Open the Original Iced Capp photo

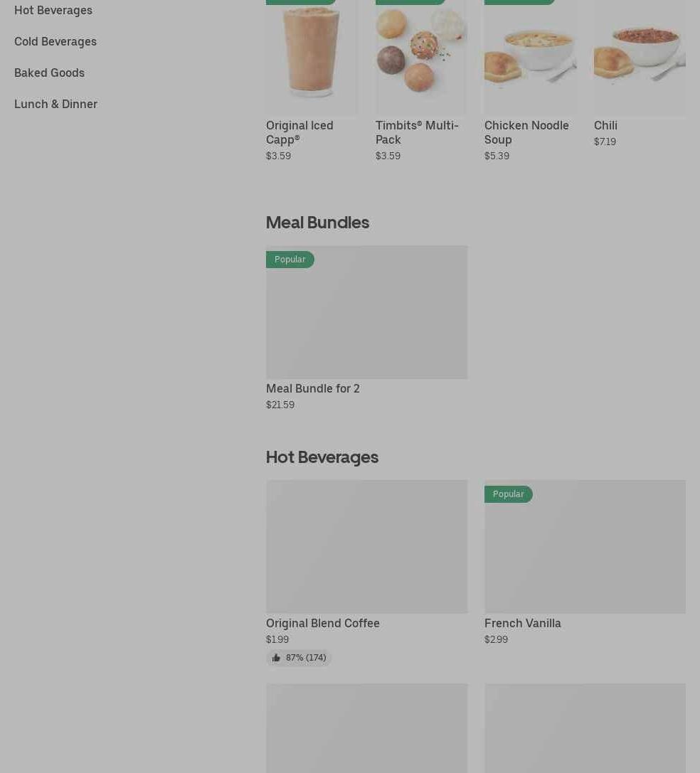pyautogui.click(x=312, y=58)
